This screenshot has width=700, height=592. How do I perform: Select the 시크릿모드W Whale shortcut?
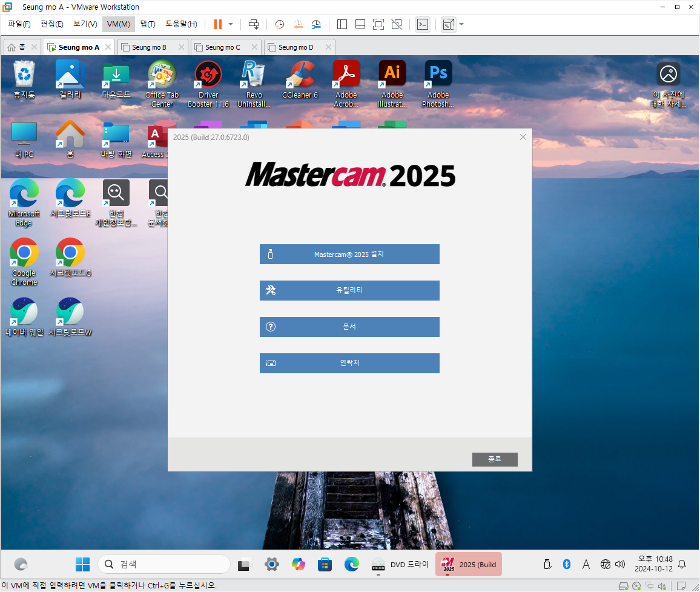[x=70, y=318]
